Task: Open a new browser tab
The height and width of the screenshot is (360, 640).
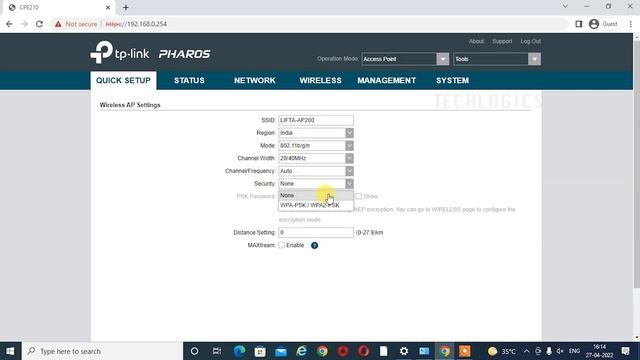Action: coord(126,7)
